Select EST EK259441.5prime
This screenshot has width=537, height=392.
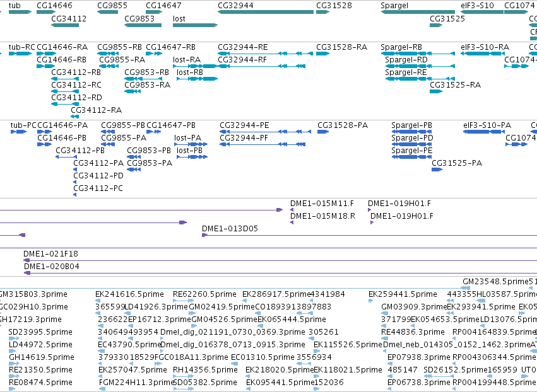[403, 294]
